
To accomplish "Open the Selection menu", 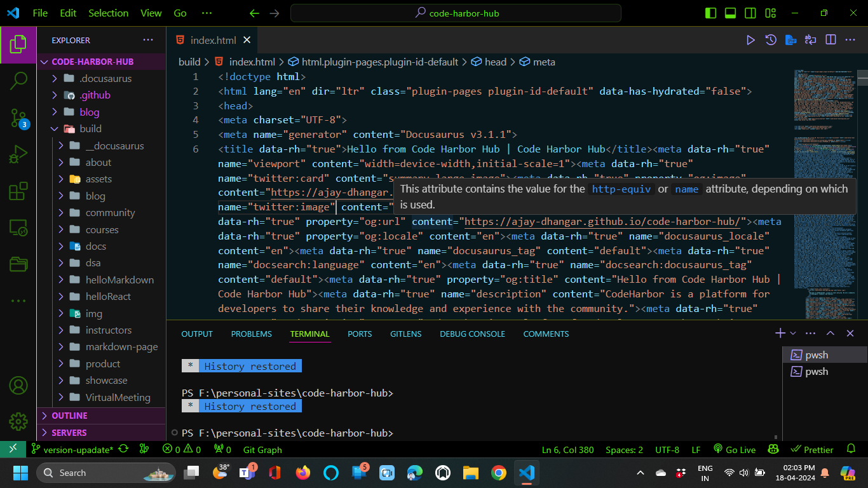I will [x=108, y=13].
